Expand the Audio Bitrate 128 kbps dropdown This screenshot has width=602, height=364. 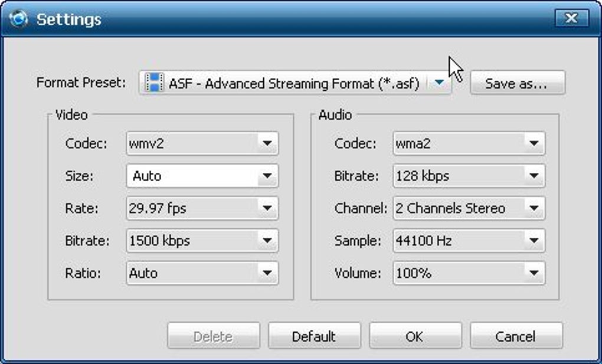tap(534, 176)
